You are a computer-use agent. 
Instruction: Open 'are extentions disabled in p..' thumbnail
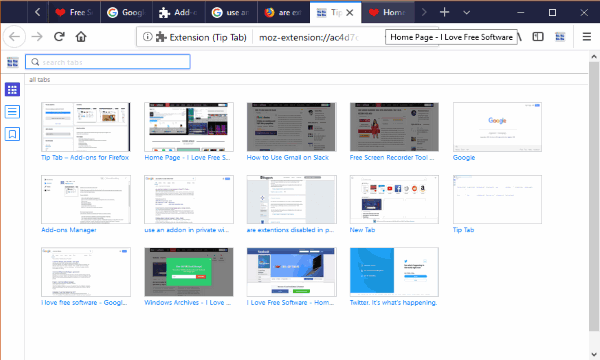pyautogui.click(x=292, y=199)
